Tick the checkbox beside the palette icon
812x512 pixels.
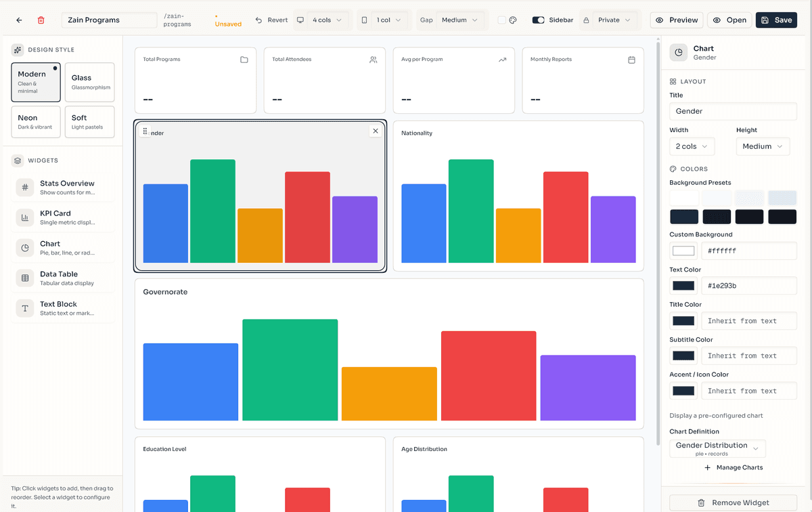[501, 20]
